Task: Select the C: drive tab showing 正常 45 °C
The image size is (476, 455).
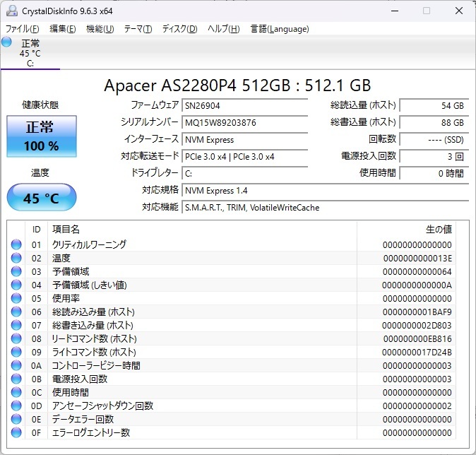Action: [x=30, y=53]
